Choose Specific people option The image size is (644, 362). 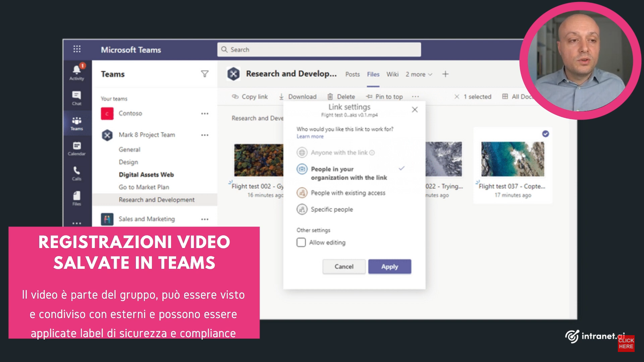pyautogui.click(x=325, y=209)
